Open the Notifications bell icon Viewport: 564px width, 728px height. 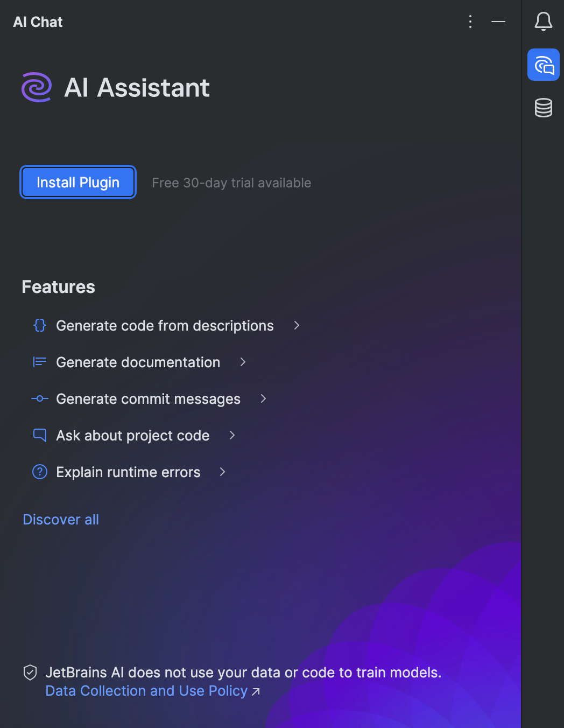click(x=543, y=22)
